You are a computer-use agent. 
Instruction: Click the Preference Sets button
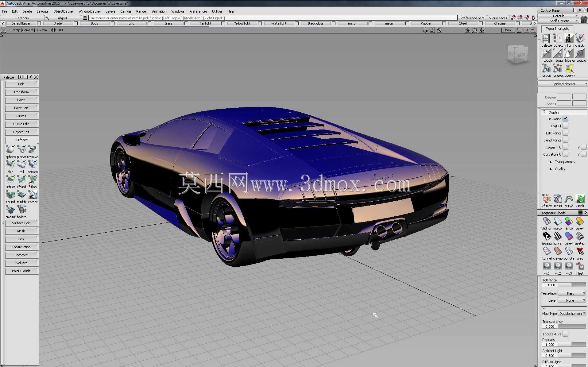tap(472, 18)
